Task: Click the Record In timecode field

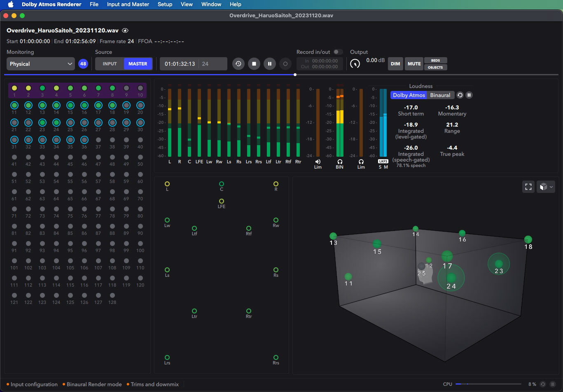Action: (325, 61)
